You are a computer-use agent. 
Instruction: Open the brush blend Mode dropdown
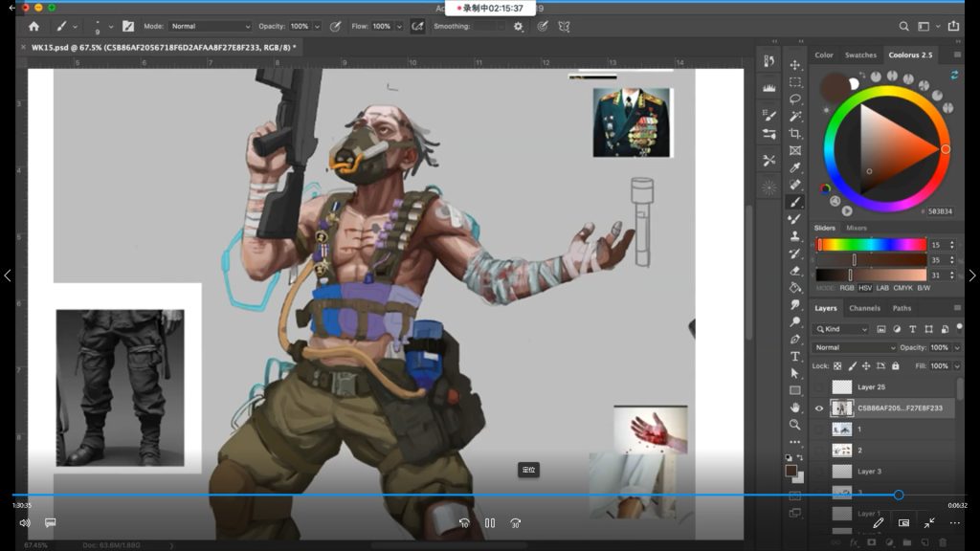click(211, 27)
